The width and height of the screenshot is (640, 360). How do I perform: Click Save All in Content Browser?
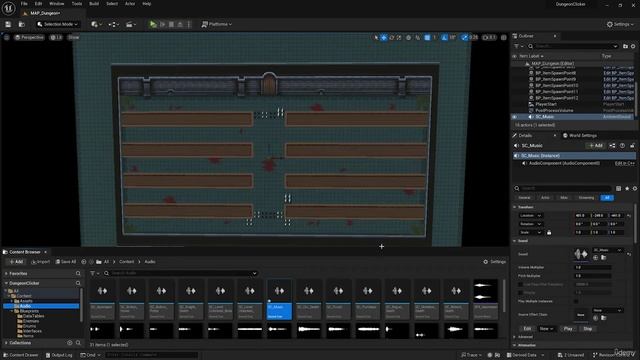tap(66, 262)
